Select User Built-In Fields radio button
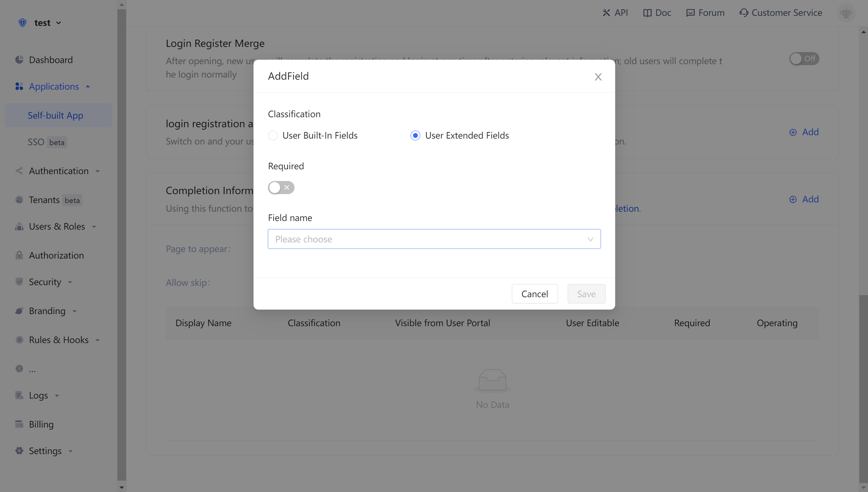 273,135
